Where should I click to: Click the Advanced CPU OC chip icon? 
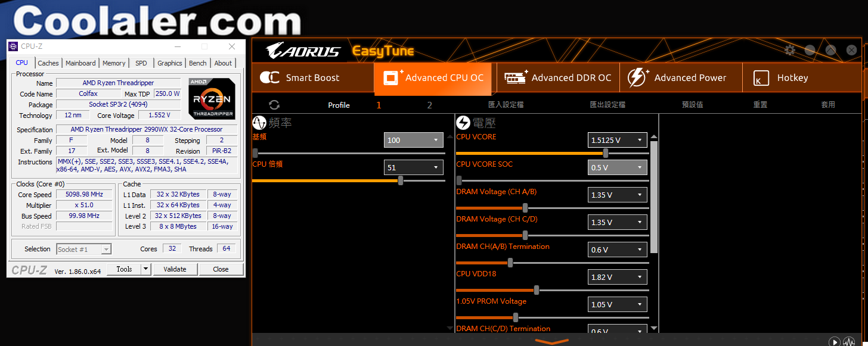(x=391, y=78)
